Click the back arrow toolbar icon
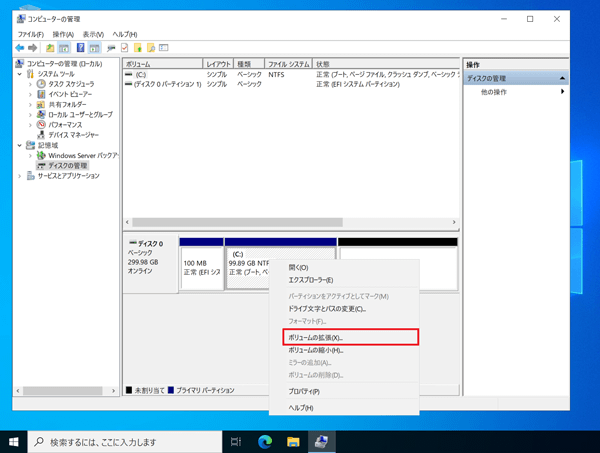This screenshot has height=453, width=600. point(19,48)
